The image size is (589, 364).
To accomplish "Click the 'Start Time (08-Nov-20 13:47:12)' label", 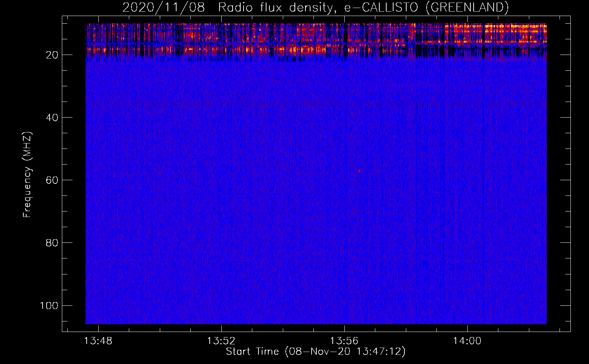I will click(x=316, y=352).
